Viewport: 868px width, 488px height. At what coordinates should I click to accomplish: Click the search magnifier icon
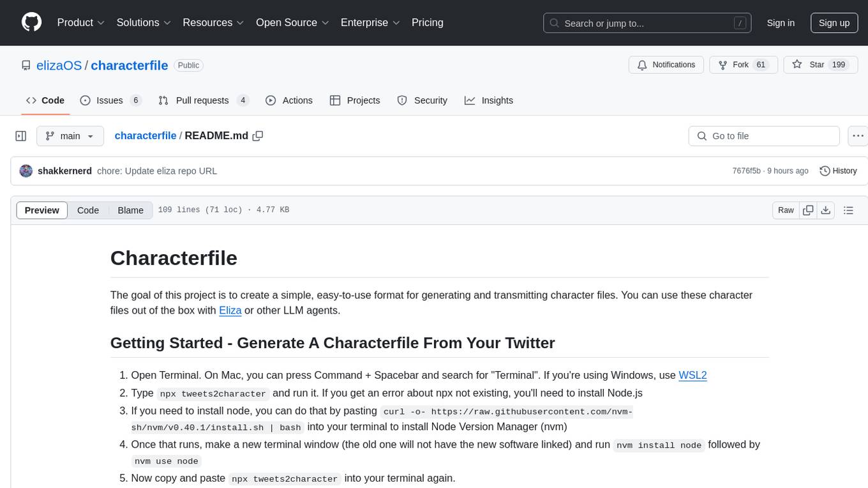pyautogui.click(x=555, y=23)
